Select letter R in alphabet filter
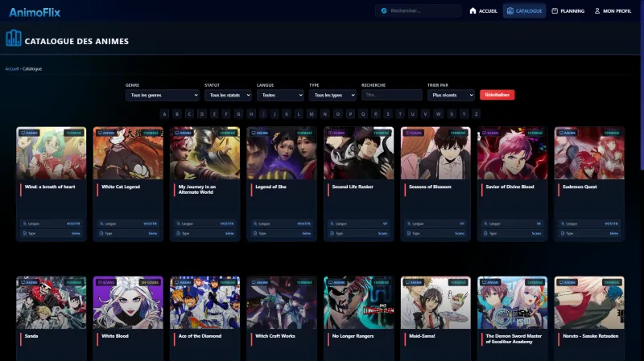The image size is (644, 361). click(x=375, y=114)
